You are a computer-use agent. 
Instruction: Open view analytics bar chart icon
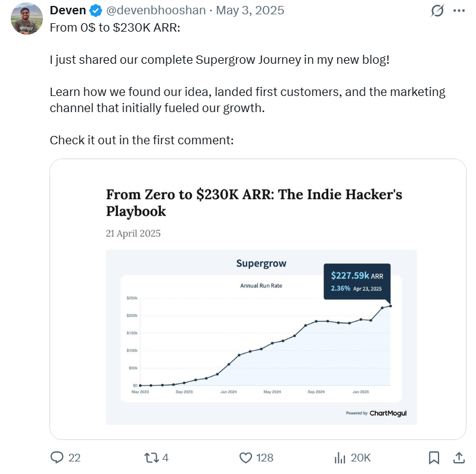pyautogui.click(x=340, y=457)
